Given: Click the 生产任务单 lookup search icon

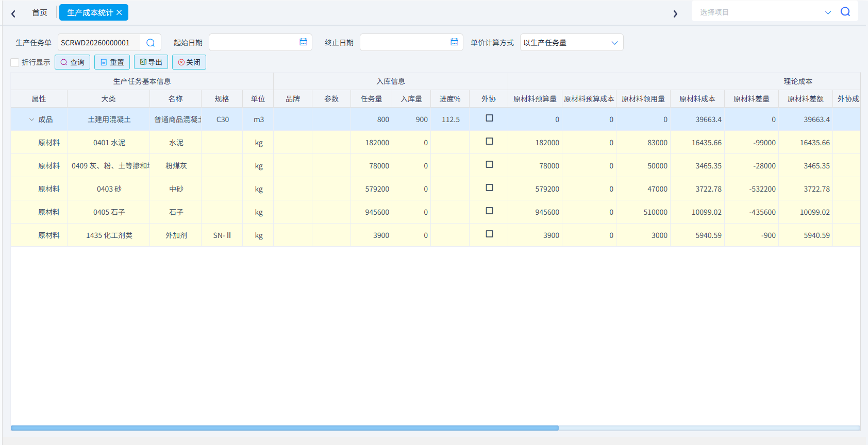Looking at the screenshot, I should (151, 43).
